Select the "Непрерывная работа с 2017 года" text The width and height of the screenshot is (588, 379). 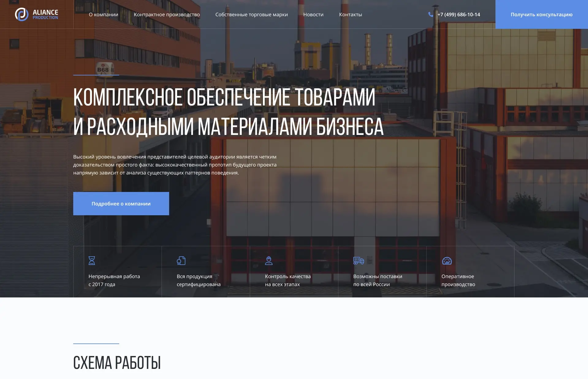click(114, 280)
